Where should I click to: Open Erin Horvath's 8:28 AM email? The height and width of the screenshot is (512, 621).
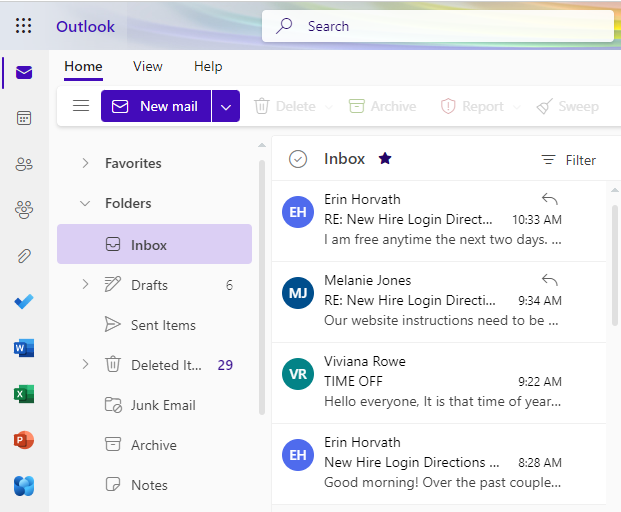click(439, 464)
